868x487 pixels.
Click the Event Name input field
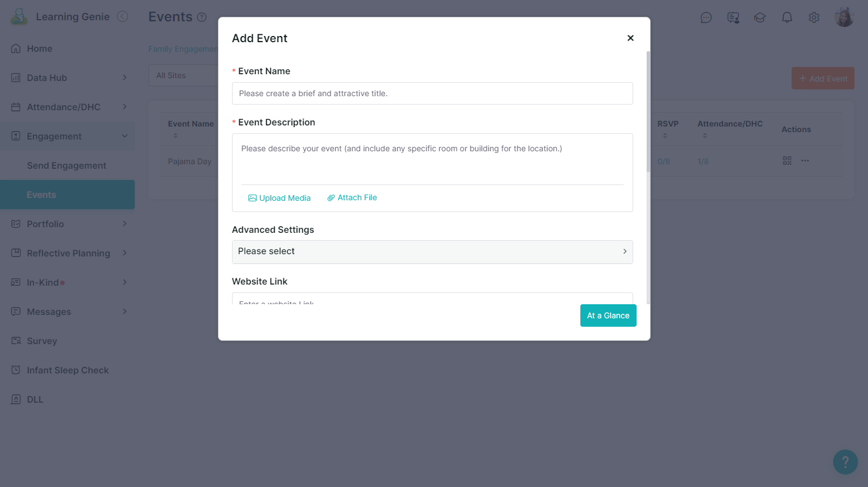(433, 93)
